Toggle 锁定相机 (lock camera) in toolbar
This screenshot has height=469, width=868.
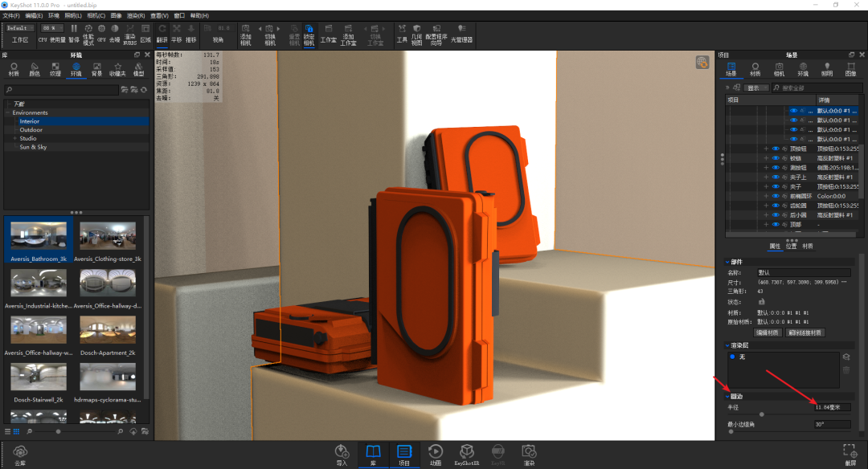click(x=309, y=33)
